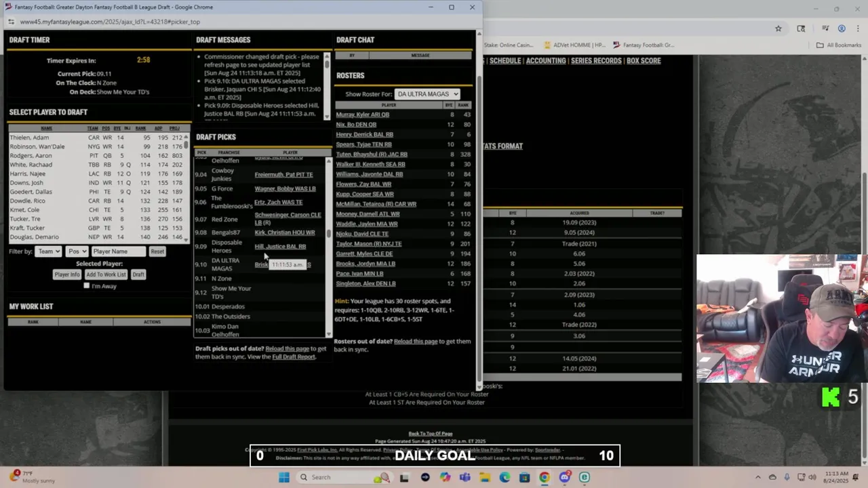Click the Freiermuth, Pat PIT TE draft pick
Screen dimensions: 868x488
[x=283, y=174]
